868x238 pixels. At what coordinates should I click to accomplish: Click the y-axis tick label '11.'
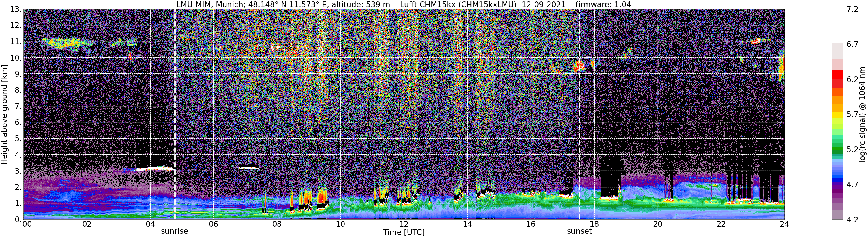click(16, 42)
